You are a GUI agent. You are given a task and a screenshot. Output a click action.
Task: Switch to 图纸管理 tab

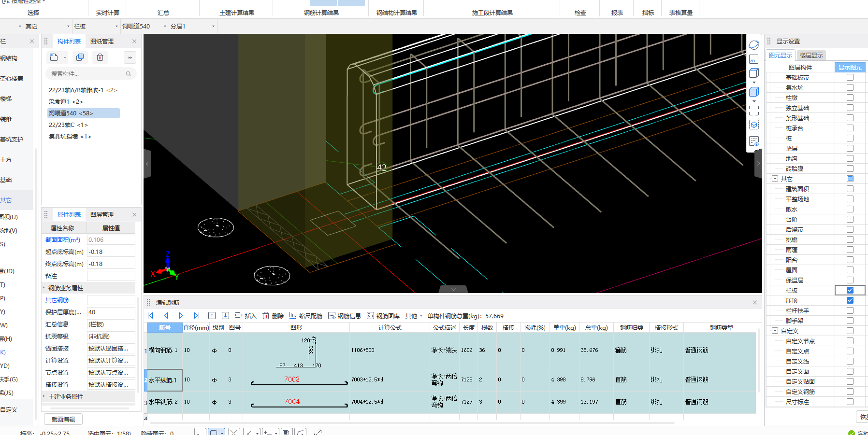(x=102, y=42)
